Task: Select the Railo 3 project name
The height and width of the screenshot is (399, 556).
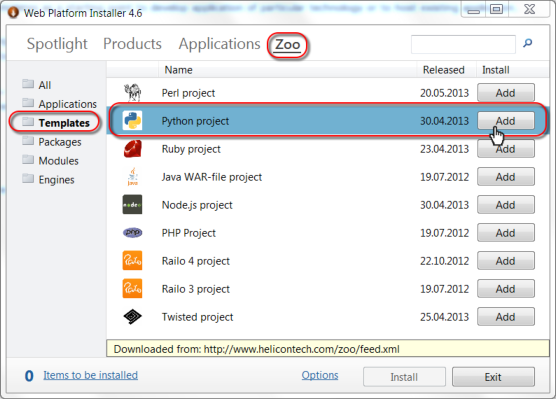Action: coord(196,289)
